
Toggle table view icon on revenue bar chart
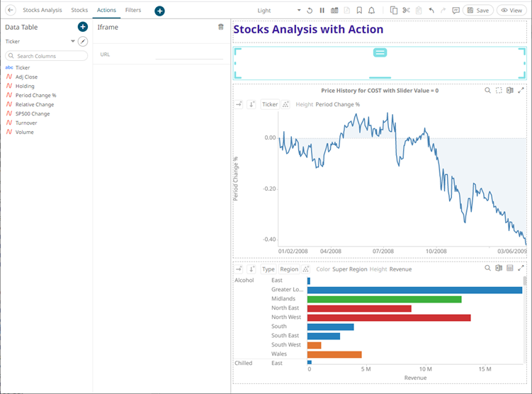point(510,269)
